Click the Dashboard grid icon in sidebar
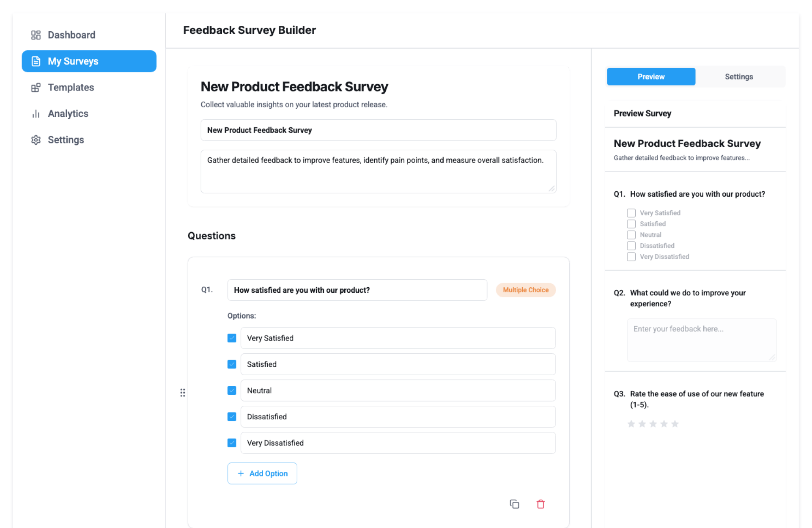This screenshot has height=528, width=812. (x=36, y=35)
